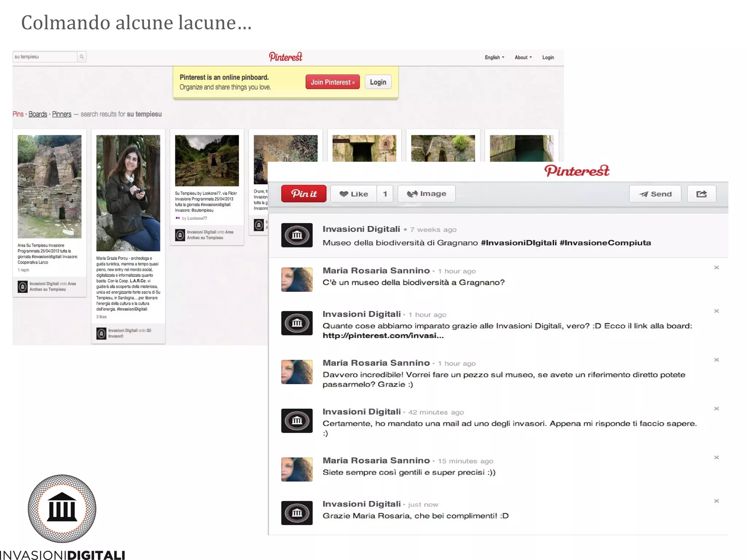
Task: Click the 'by Lookone77' attribution link
Action: click(194, 218)
